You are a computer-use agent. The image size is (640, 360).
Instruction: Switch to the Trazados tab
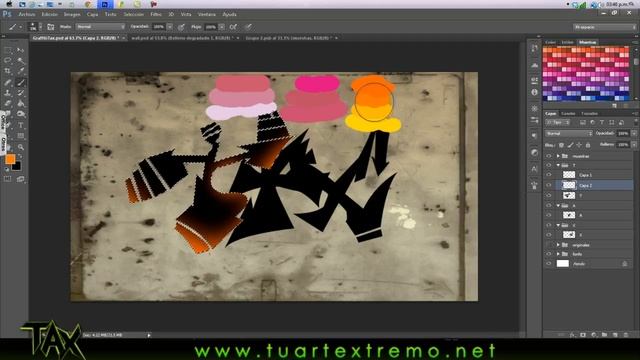coord(589,113)
